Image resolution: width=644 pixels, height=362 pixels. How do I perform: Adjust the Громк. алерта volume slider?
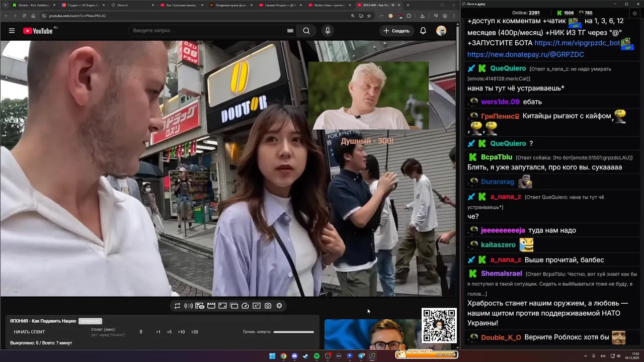pyautogui.click(x=294, y=332)
